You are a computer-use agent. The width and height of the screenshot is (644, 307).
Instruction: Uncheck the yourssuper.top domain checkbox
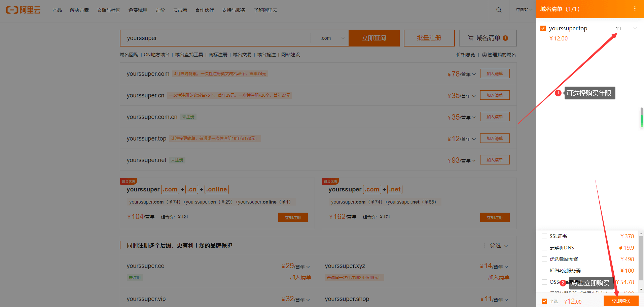click(x=543, y=28)
